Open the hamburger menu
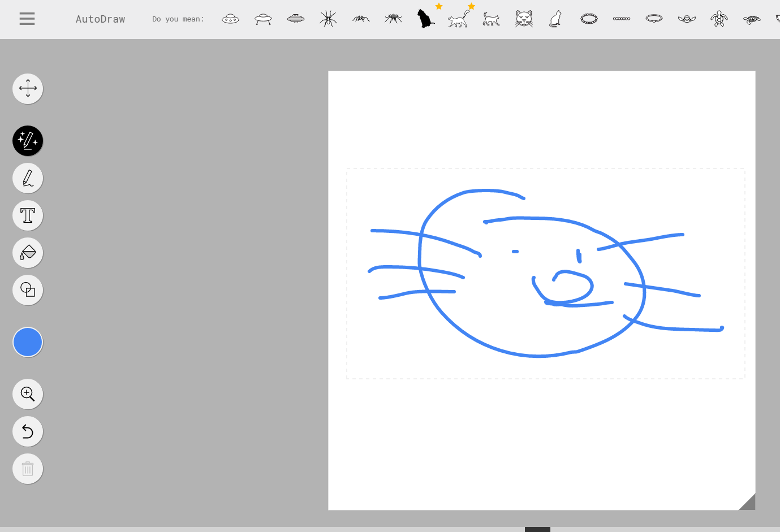 27,19
